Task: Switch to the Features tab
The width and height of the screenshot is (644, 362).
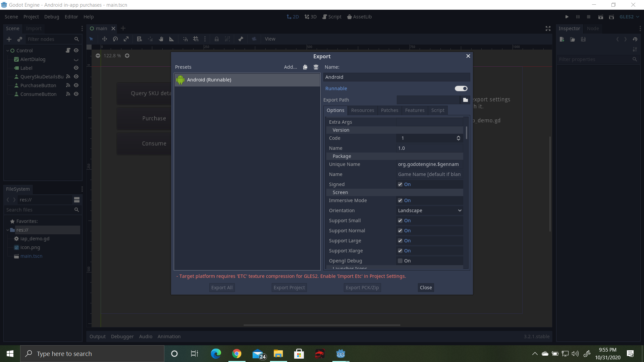Action: point(415,110)
